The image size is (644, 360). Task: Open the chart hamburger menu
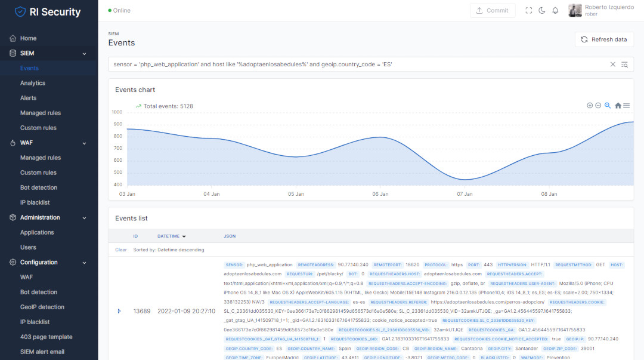pos(627,106)
